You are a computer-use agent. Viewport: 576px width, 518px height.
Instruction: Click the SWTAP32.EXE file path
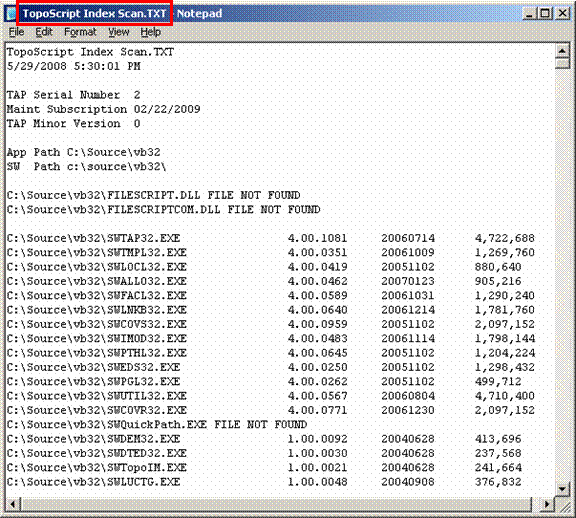tap(93, 238)
